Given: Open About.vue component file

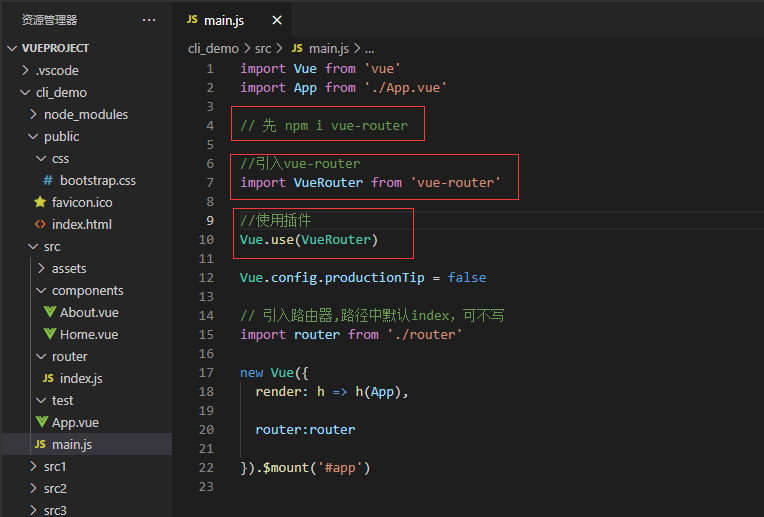Looking at the screenshot, I should [89, 313].
